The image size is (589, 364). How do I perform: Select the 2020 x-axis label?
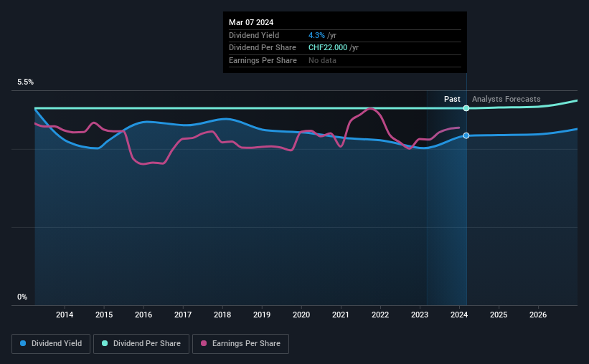tap(301, 315)
